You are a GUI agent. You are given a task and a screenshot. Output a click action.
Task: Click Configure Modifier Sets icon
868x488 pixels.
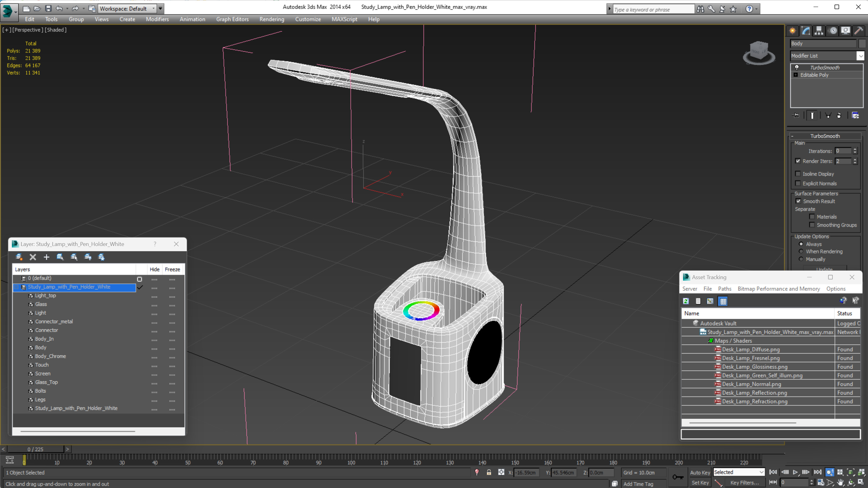coord(856,116)
